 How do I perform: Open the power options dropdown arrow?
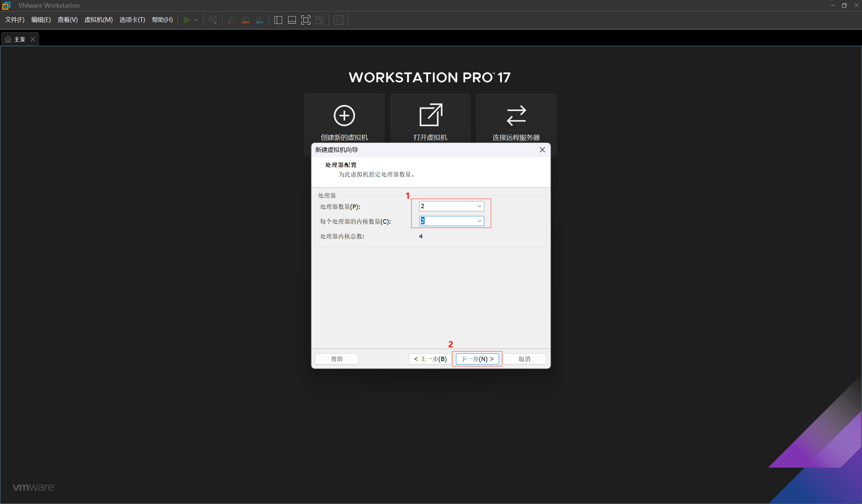[x=196, y=20]
